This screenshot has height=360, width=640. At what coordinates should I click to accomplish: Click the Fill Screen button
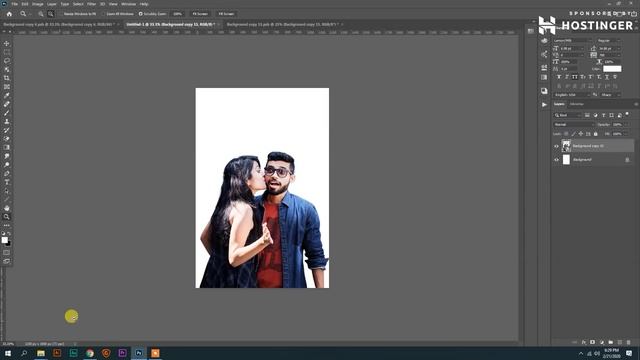pos(226,14)
